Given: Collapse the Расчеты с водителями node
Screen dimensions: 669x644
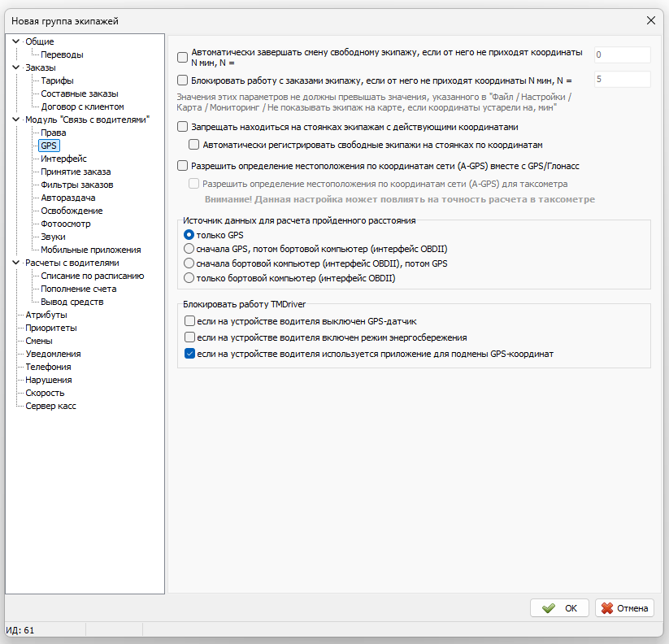Looking at the screenshot, I should 15,263.
